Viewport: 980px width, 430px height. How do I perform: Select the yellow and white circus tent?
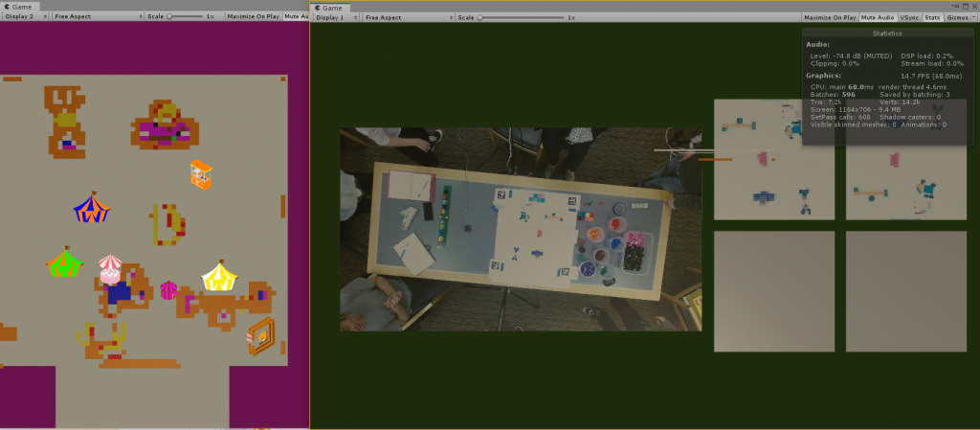(220, 276)
